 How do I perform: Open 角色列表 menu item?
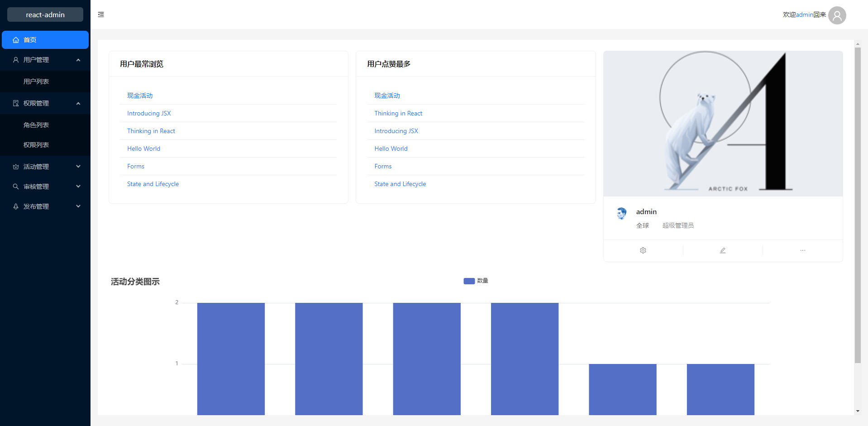[x=45, y=125]
